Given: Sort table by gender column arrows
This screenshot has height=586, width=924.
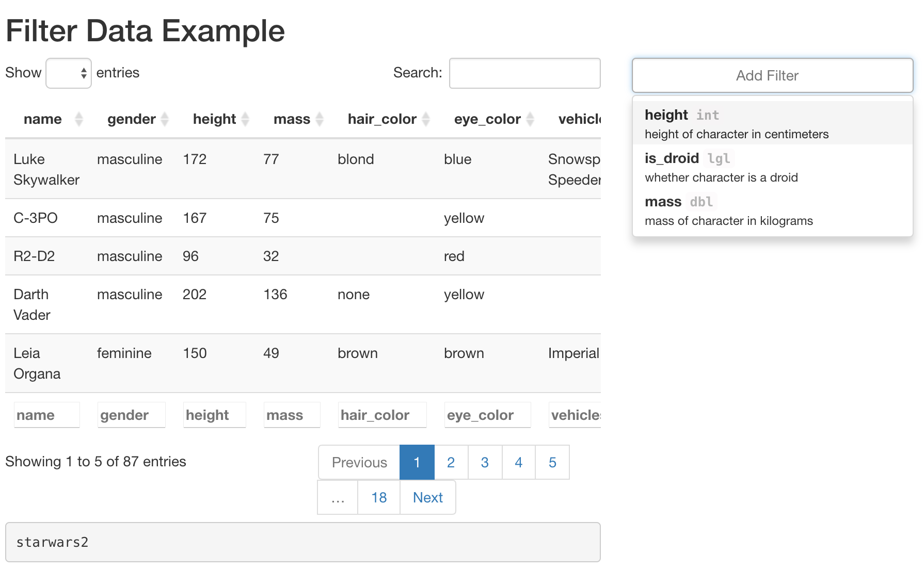Looking at the screenshot, I should pos(165,119).
